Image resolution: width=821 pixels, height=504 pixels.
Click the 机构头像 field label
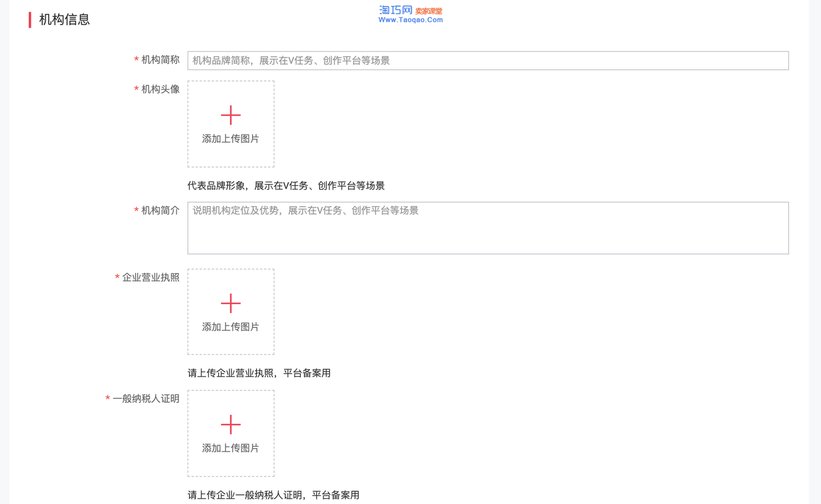(160, 89)
